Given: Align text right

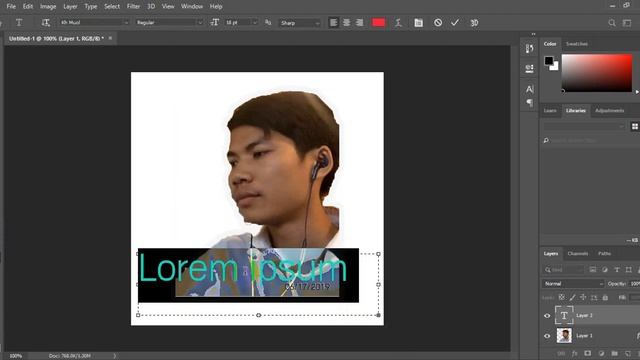Looking at the screenshot, I should (360, 23).
